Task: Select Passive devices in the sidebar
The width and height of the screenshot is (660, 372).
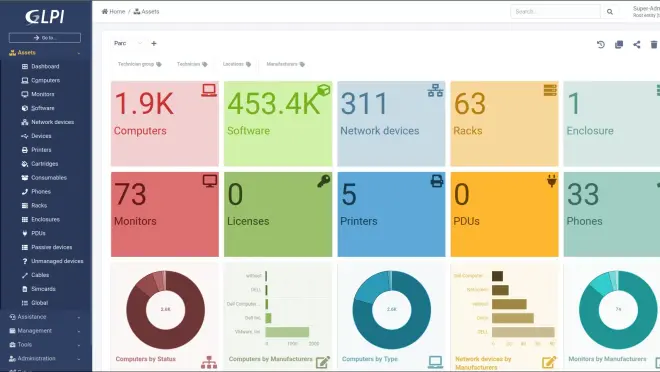Action: pos(47,247)
